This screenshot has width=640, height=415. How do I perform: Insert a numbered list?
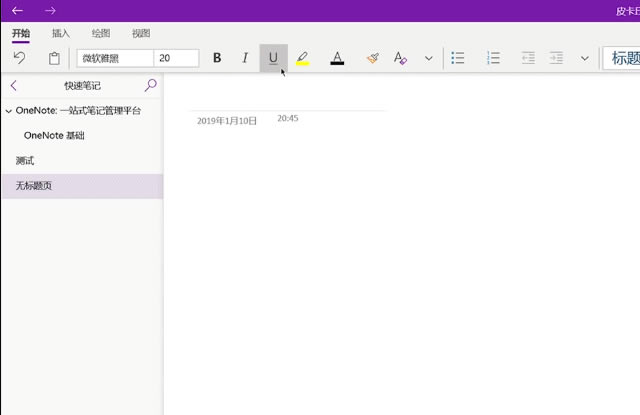pos(493,58)
